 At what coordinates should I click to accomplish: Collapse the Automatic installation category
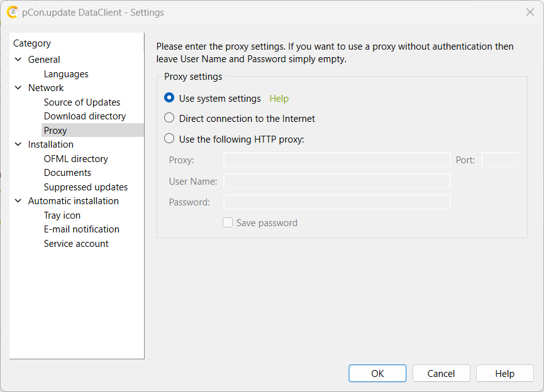click(x=18, y=200)
